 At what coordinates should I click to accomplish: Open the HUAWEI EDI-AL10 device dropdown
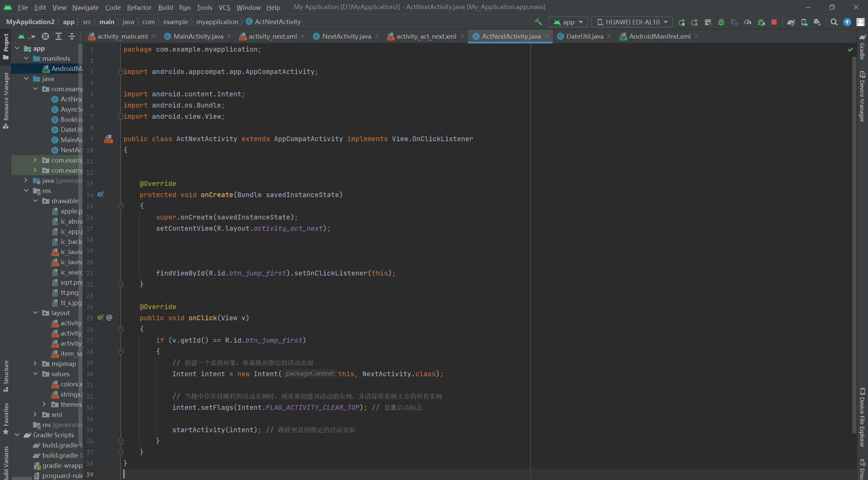(x=632, y=22)
